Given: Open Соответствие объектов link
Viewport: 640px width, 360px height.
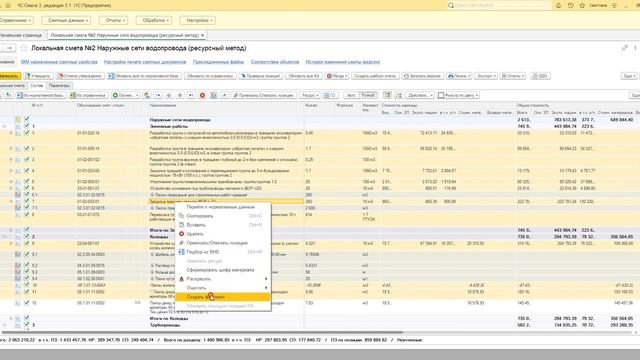Looking at the screenshot, I should coord(275,62).
